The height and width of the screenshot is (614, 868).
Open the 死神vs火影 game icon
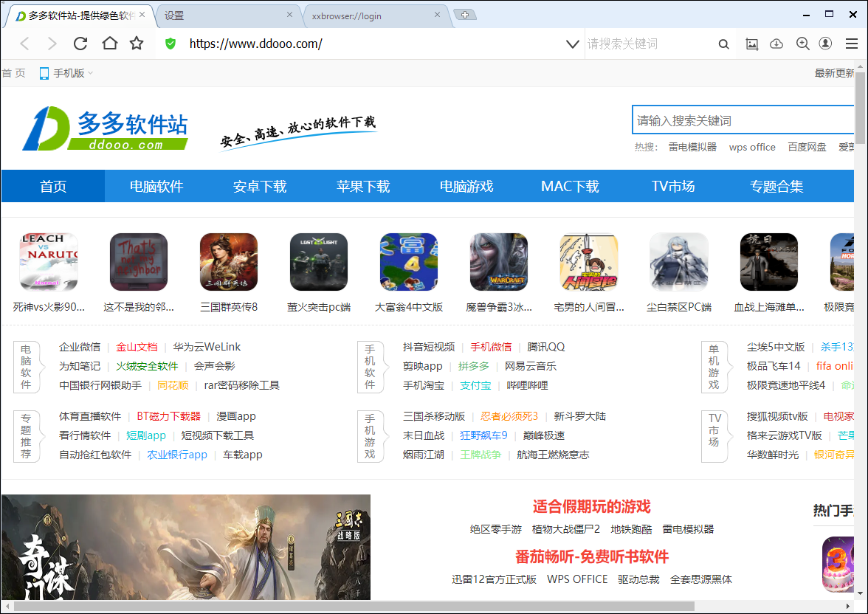coord(49,262)
